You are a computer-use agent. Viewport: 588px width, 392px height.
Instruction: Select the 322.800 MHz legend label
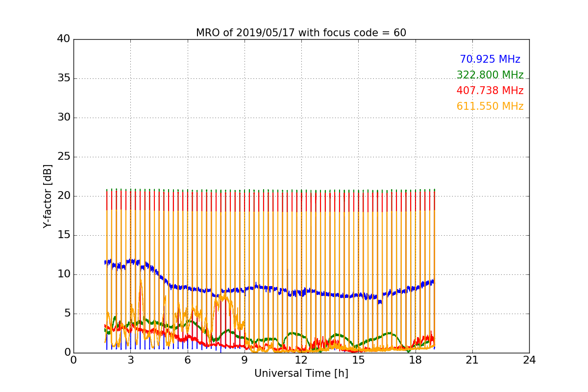[490, 75]
